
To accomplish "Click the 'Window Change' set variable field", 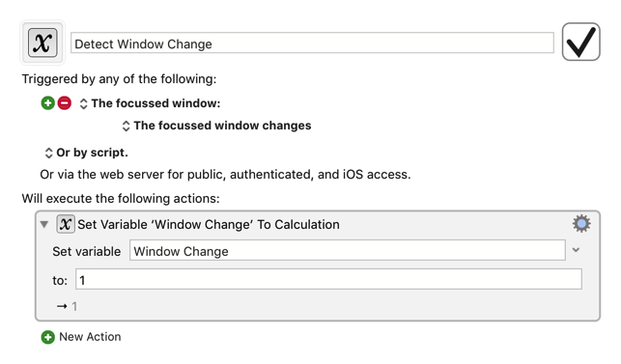I will point(348,250).
